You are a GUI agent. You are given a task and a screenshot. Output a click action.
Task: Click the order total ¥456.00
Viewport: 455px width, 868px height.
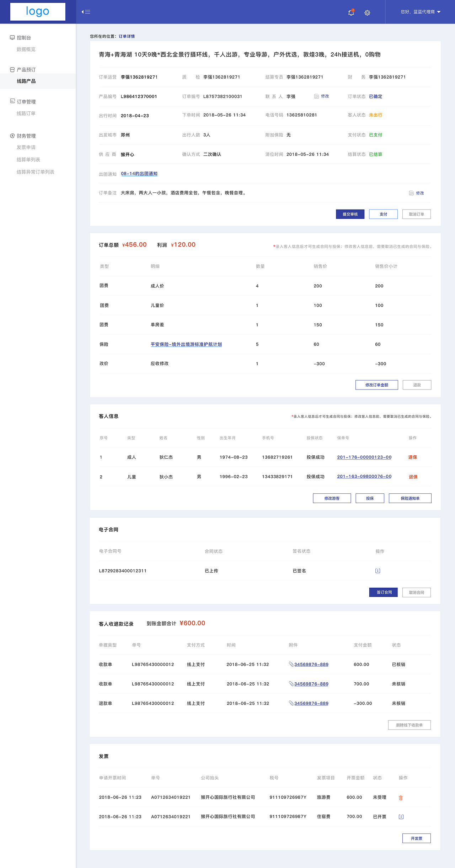tap(134, 244)
